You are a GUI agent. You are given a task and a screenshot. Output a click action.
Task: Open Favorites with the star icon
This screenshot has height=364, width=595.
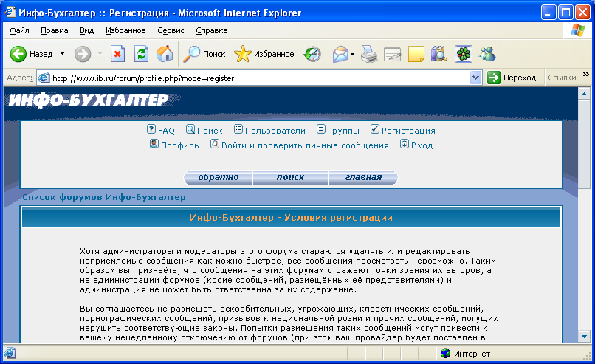tap(242, 54)
